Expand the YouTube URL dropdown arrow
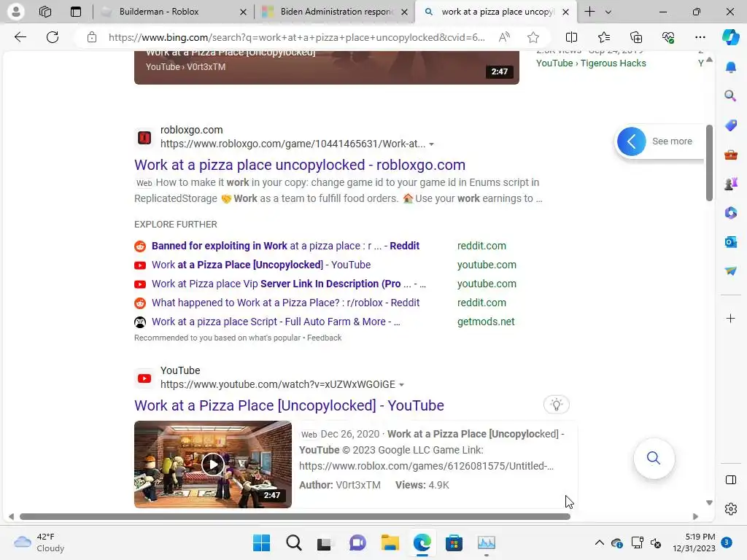 402,385
